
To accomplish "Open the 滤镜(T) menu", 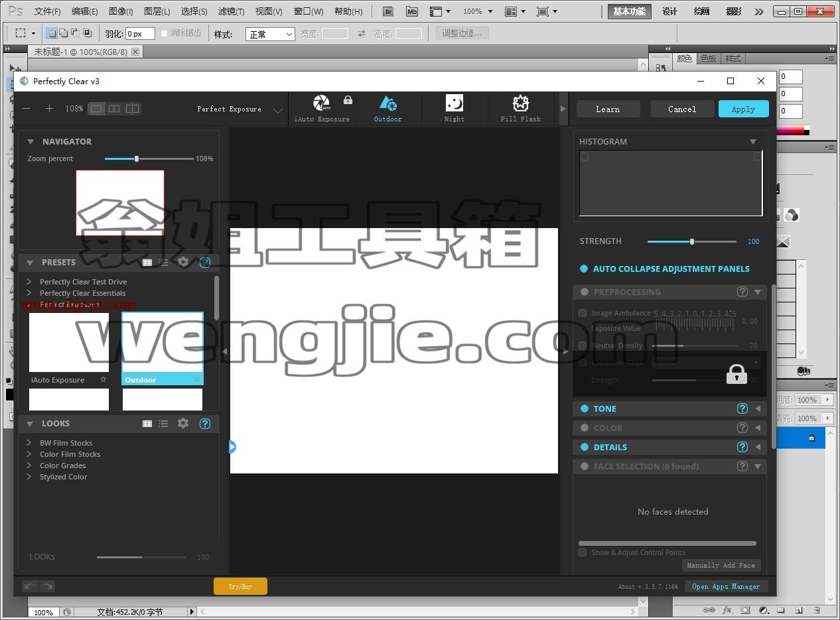I will click(231, 11).
